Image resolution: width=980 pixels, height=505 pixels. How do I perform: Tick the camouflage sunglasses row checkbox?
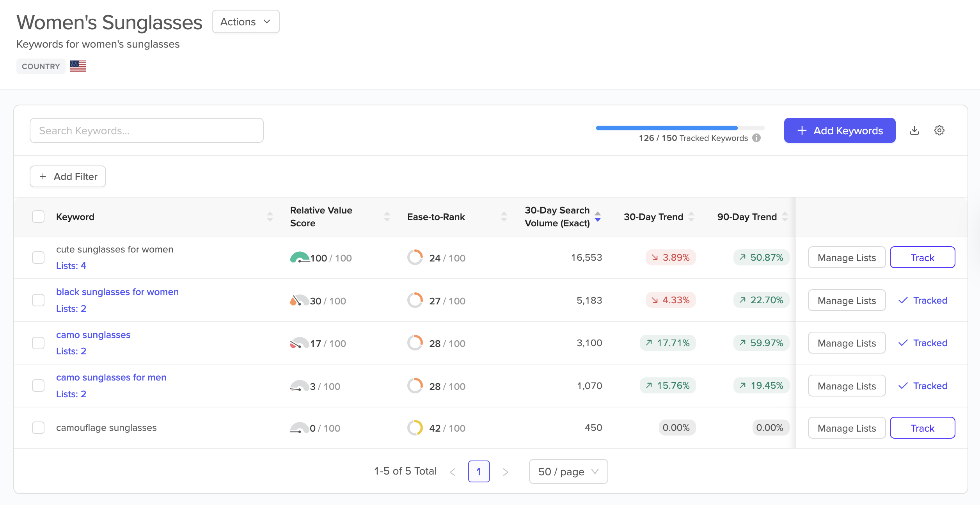tap(38, 428)
